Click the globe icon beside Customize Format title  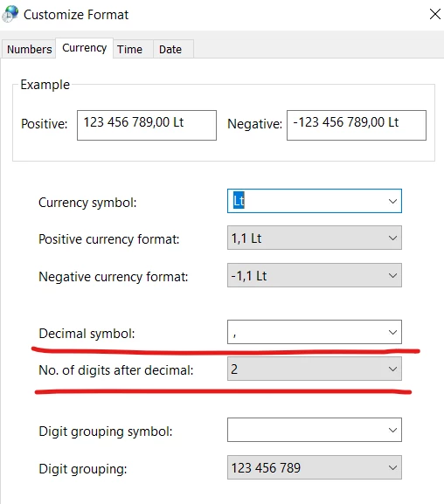(x=10, y=15)
